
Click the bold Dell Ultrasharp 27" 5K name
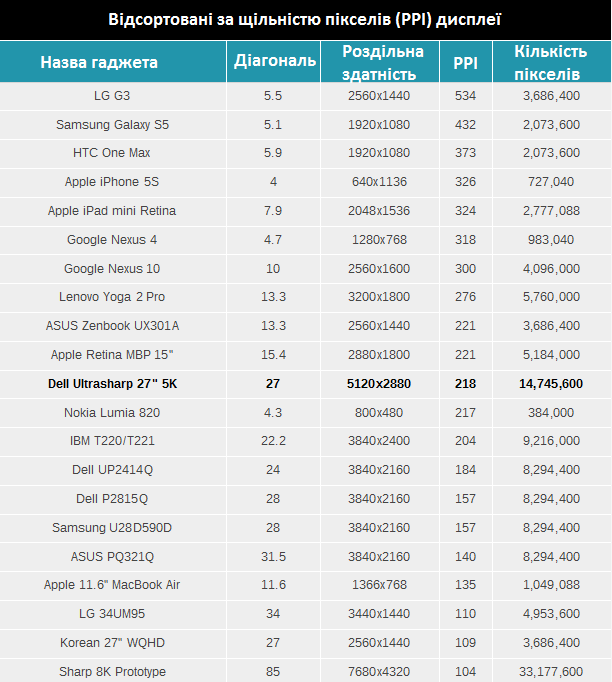112,384
